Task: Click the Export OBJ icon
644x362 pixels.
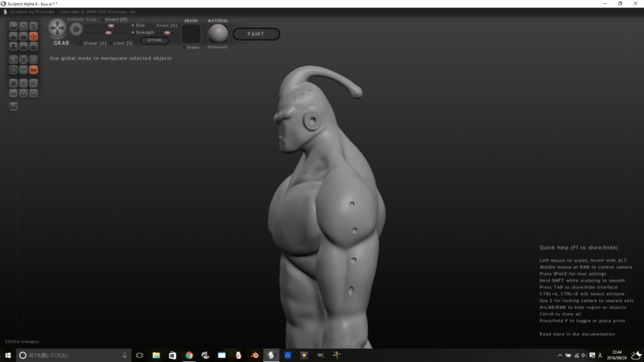Action: pos(34,84)
